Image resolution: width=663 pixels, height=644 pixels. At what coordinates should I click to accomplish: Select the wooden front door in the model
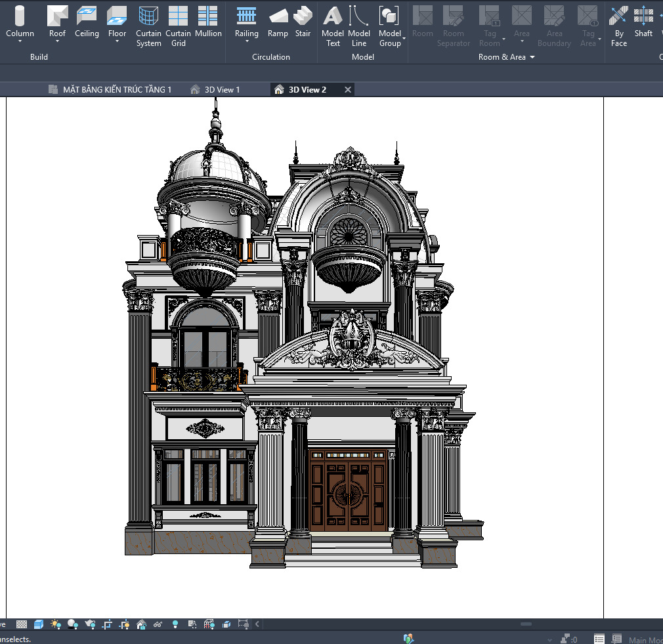pos(348,490)
